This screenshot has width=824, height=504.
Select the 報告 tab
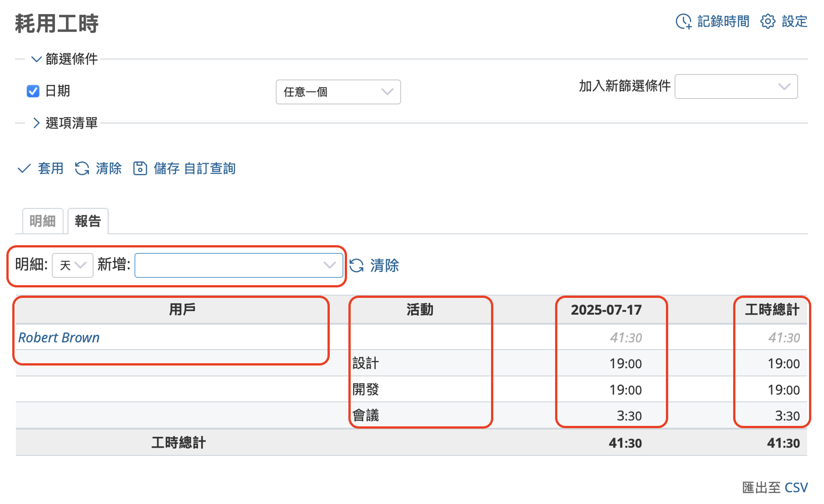coord(88,221)
